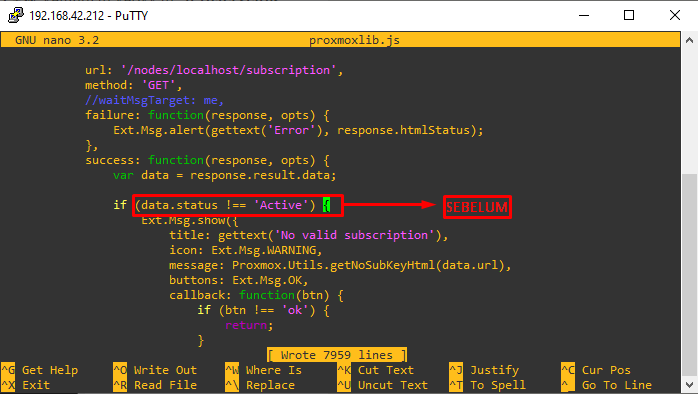698x394 pixels.
Task: Click the scrollbar up arrow
Action: (x=689, y=40)
